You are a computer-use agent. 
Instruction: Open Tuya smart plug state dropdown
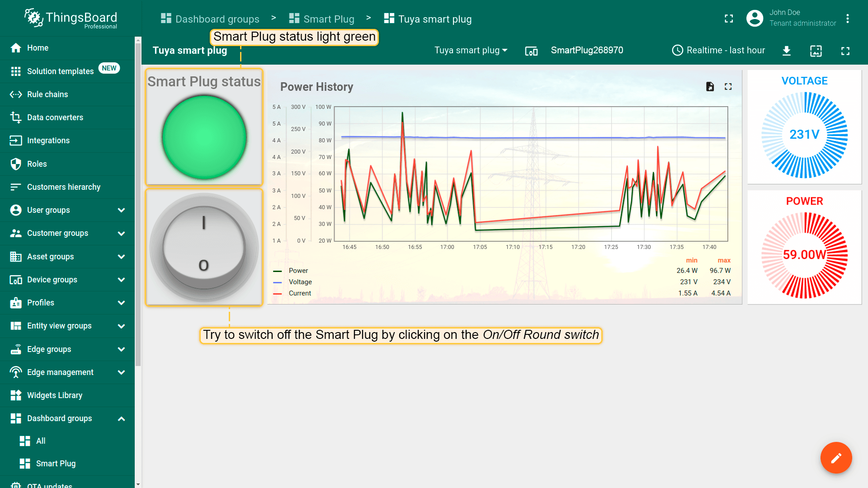click(x=471, y=50)
